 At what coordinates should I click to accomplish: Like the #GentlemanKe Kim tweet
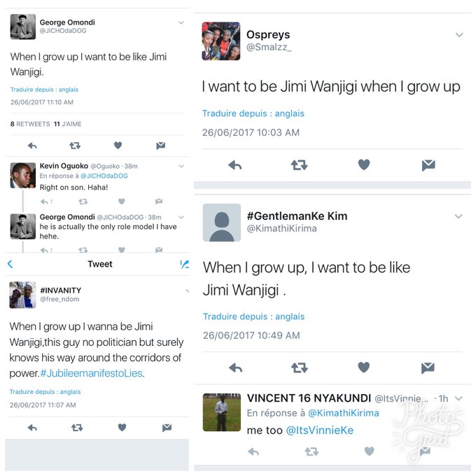coord(364,367)
